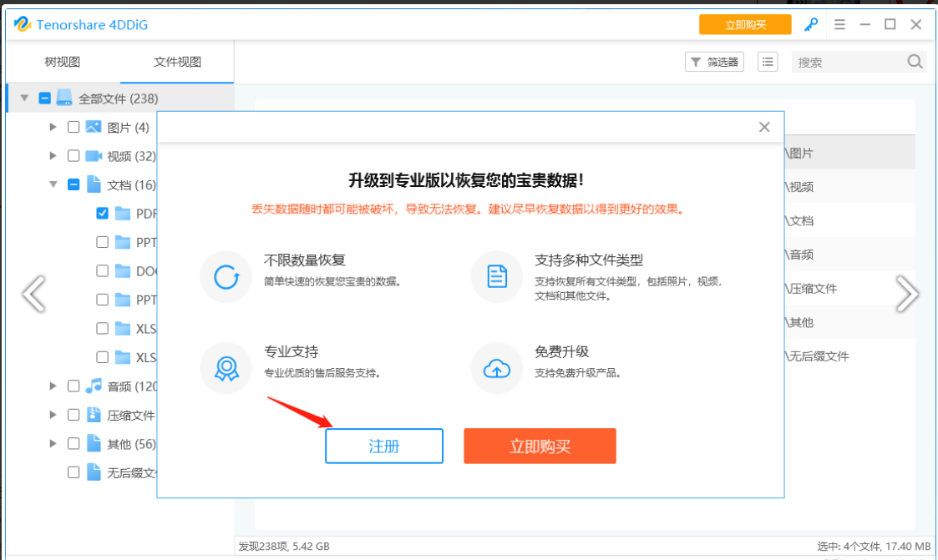Expand the 图片 tree node
Screen dimensions: 938x560
coord(53,127)
